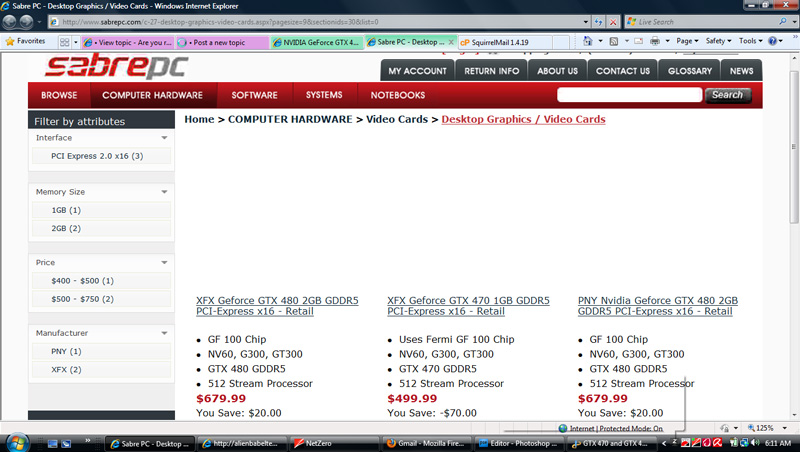Open the Windows Start orb
This screenshot has height=452, width=800.
point(17,443)
